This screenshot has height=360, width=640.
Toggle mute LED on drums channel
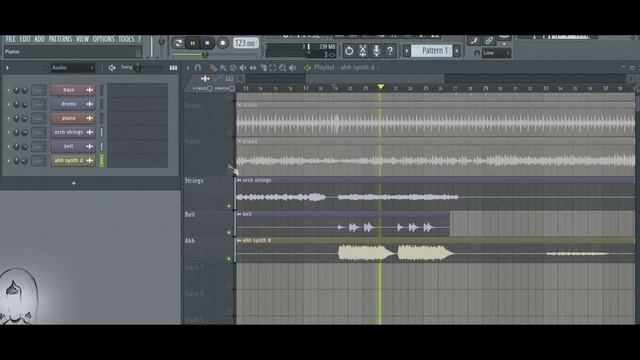[x=8, y=104]
